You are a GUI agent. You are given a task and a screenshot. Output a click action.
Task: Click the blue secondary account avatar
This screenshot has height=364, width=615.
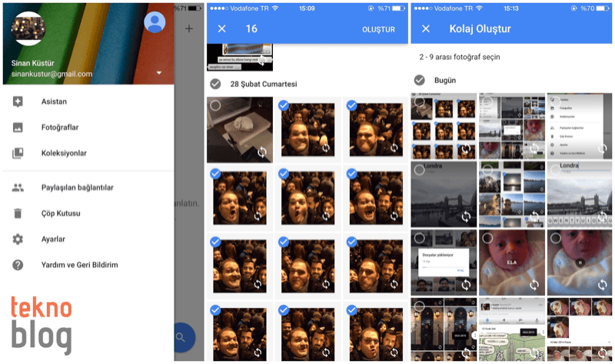(155, 22)
